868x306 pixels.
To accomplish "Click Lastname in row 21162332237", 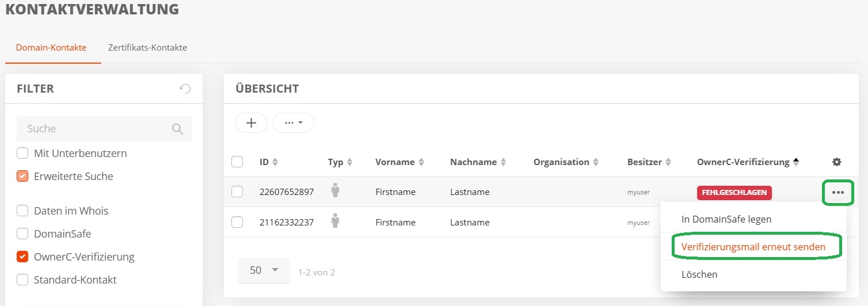I will click(470, 223).
